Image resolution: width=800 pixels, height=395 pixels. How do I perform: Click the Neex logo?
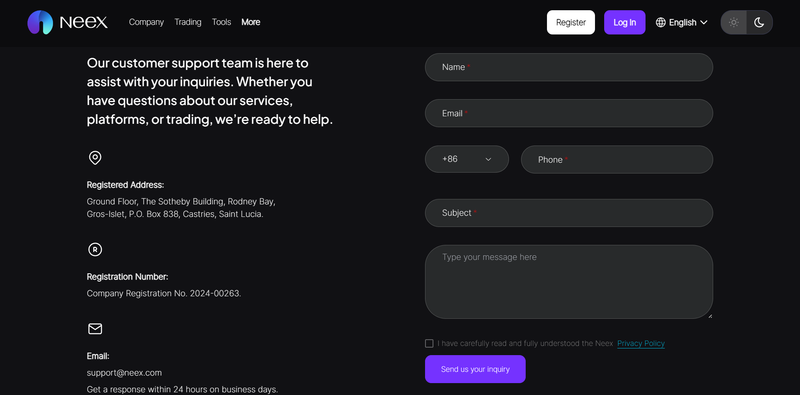click(x=67, y=22)
